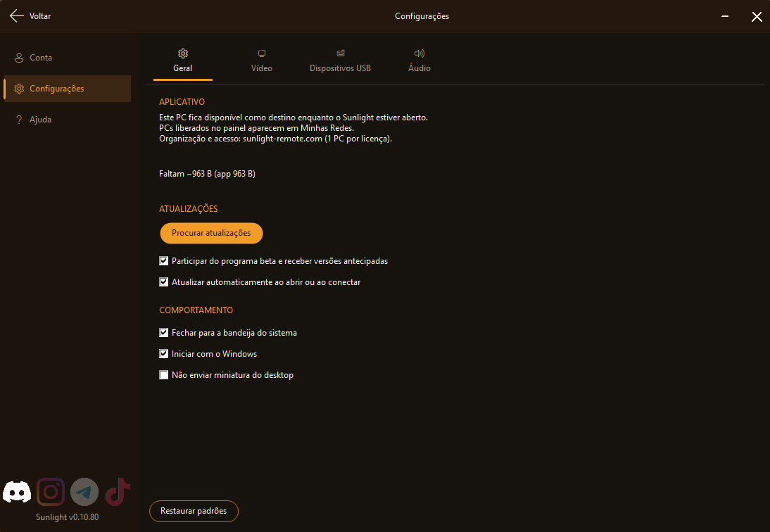Click the gear icon above Geral
The height and width of the screenshot is (532, 770).
coord(183,53)
